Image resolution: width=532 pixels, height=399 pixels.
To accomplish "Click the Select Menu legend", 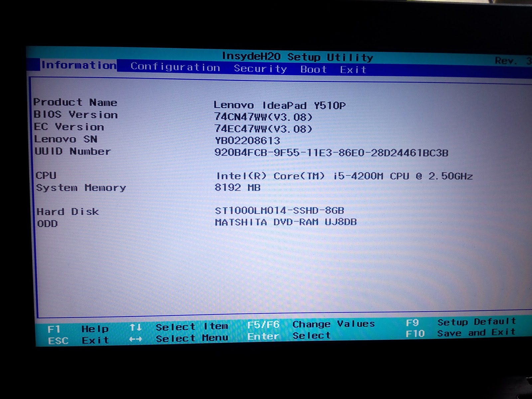I will pyautogui.click(x=192, y=338).
